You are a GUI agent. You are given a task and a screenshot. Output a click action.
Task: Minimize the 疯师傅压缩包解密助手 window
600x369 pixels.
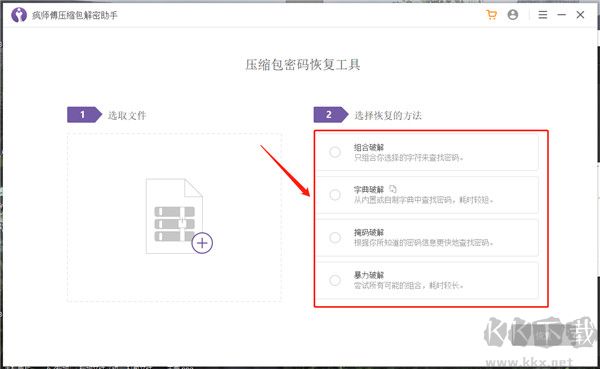(x=561, y=15)
